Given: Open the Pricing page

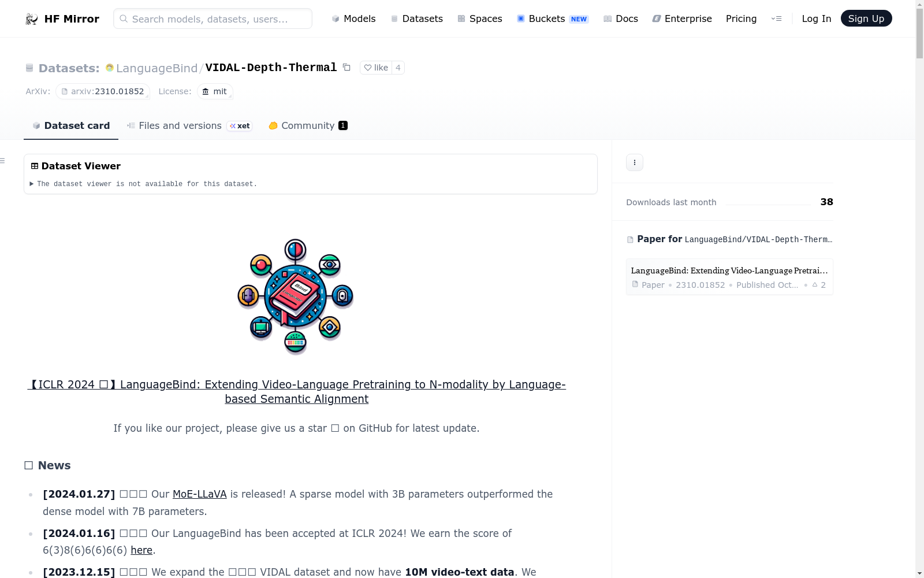Looking at the screenshot, I should pyautogui.click(x=741, y=18).
